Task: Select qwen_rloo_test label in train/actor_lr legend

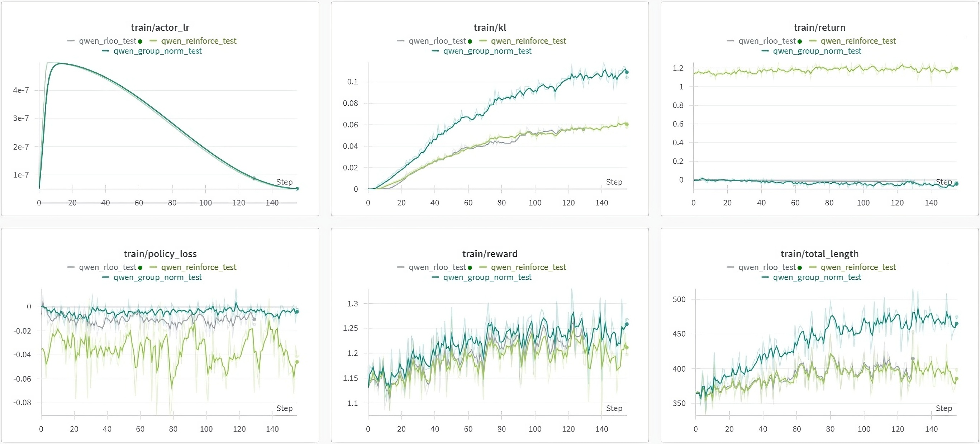Action: pos(107,41)
